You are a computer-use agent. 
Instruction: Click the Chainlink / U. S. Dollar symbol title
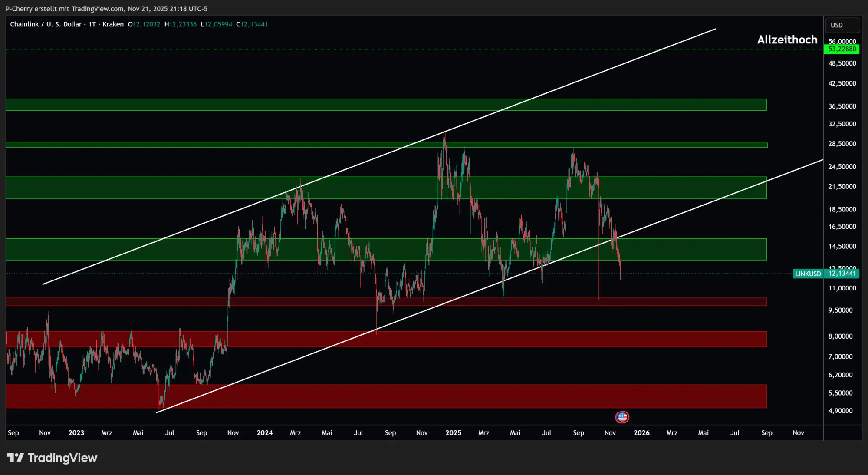46,24
